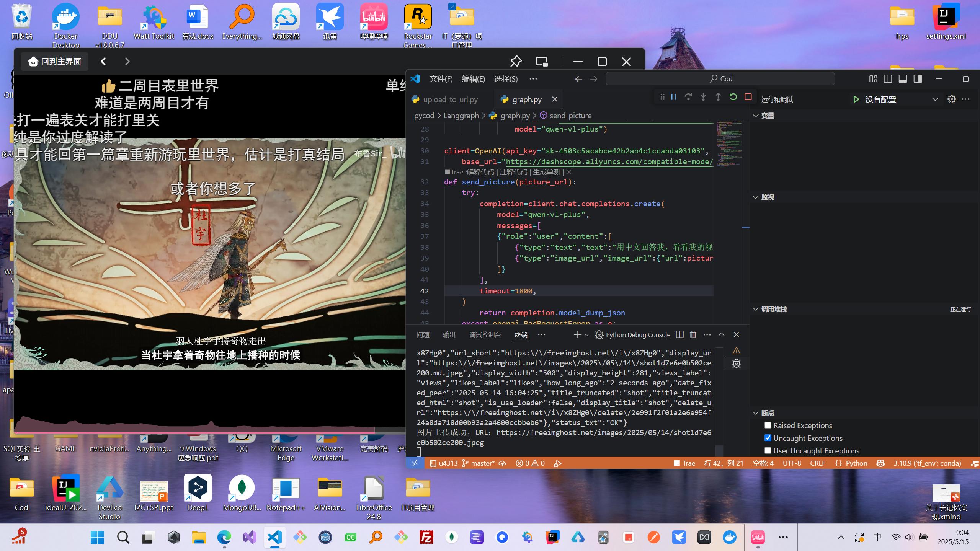Screen dimensions: 980x551
Task: Close the graph.py editor tab
Action: [554, 99]
